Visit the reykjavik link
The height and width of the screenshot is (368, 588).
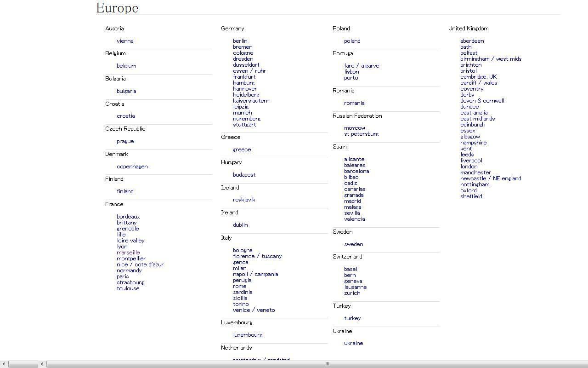(x=244, y=200)
